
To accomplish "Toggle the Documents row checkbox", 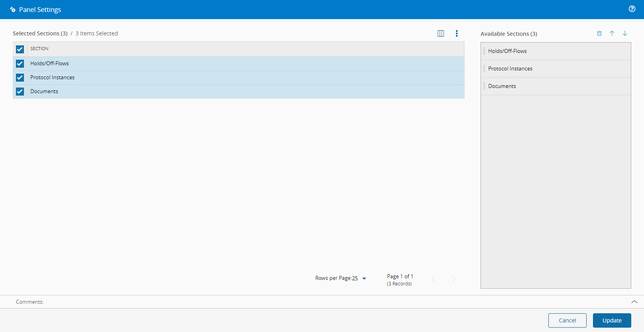I will [20, 92].
